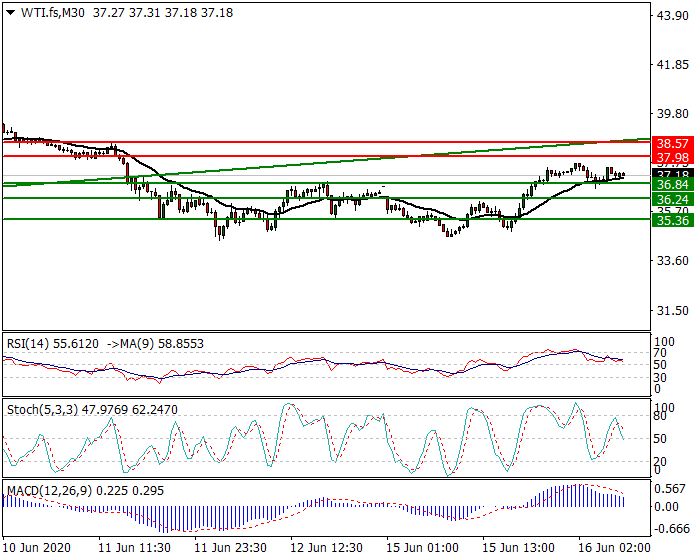Image resolution: width=700 pixels, height=560 pixels.
Task: Click the current price 37.18 black label
Action: click(673, 174)
